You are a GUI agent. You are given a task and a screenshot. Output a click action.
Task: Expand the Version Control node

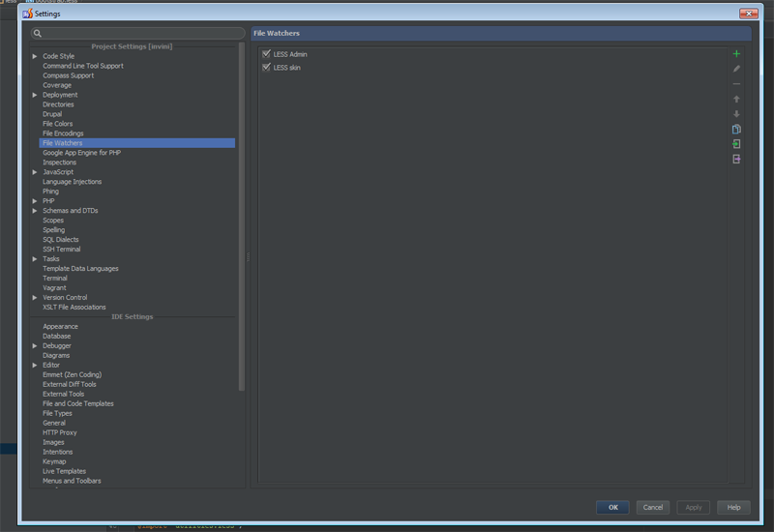click(35, 298)
